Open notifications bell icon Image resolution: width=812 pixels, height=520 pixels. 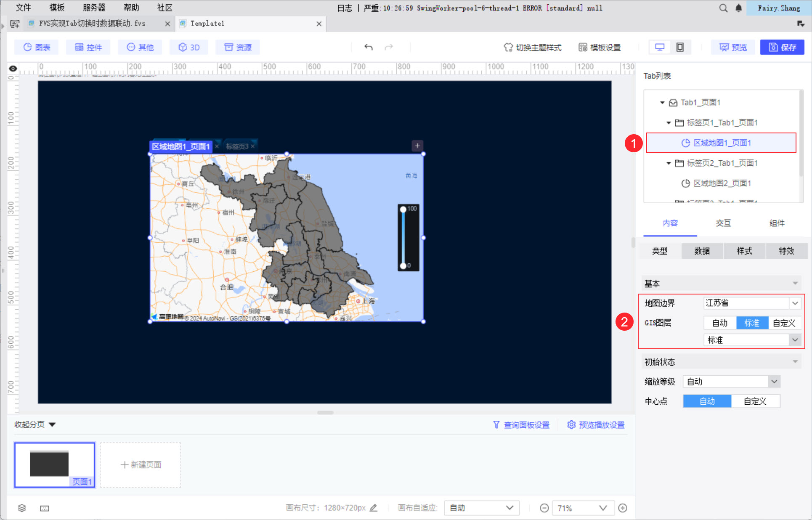click(738, 8)
